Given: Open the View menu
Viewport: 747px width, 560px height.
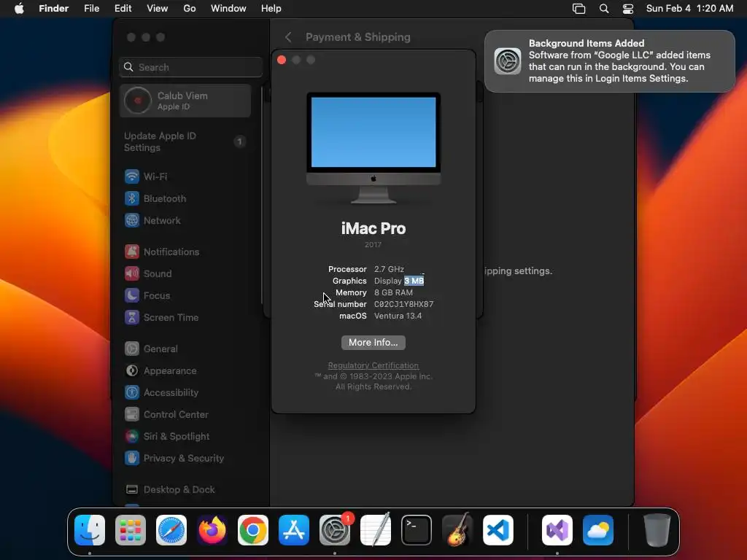Looking at the screenshot, I should click(158, 9).
